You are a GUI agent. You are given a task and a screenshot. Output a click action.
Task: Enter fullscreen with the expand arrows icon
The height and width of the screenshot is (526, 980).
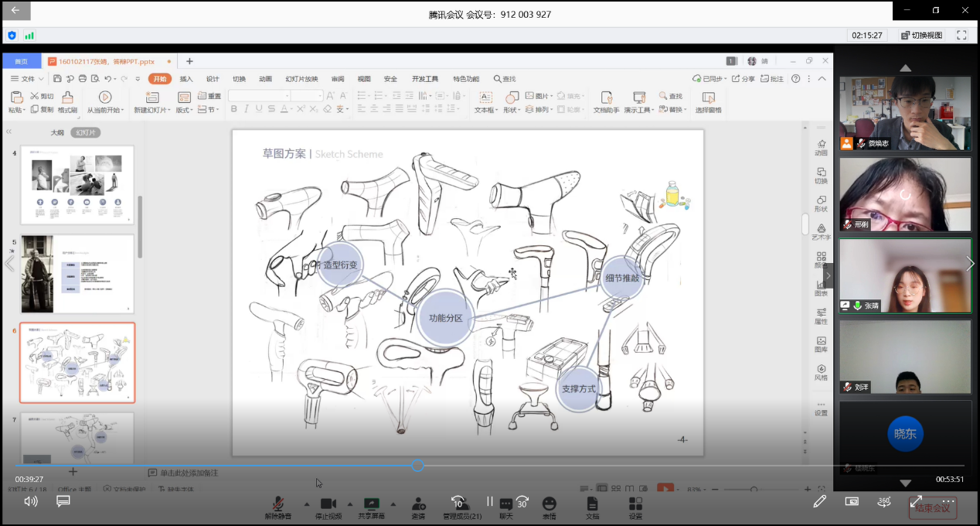916,501
